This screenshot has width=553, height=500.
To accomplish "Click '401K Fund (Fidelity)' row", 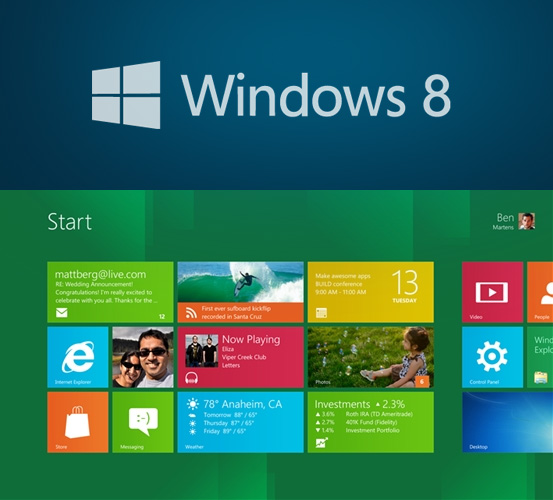I will (356, 422).
